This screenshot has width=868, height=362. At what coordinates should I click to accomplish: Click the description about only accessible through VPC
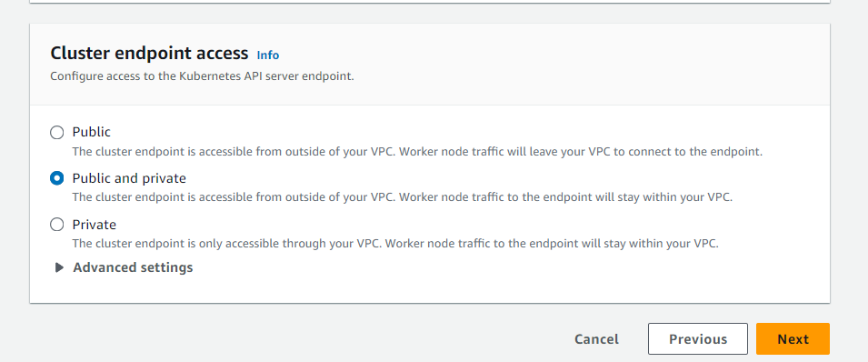395,244
